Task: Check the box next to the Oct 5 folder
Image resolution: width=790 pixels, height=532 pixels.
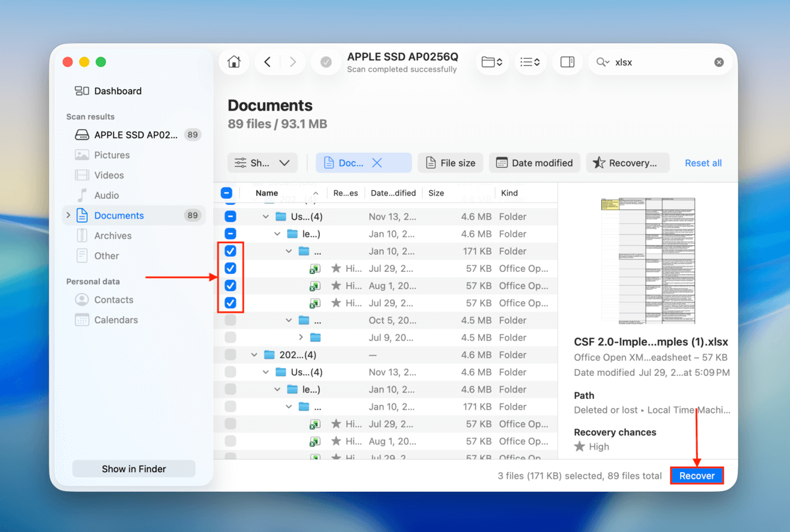Action: pos(230,320)
